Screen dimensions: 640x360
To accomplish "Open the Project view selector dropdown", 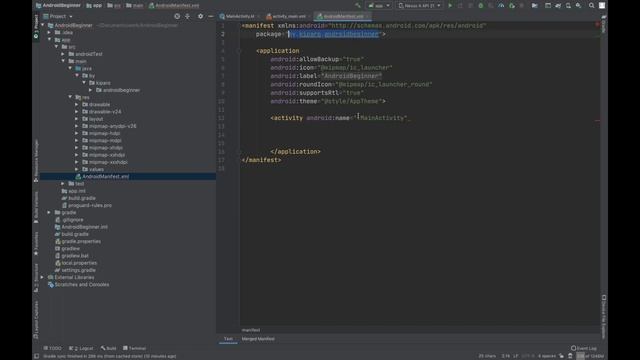I will coord(58,16).
